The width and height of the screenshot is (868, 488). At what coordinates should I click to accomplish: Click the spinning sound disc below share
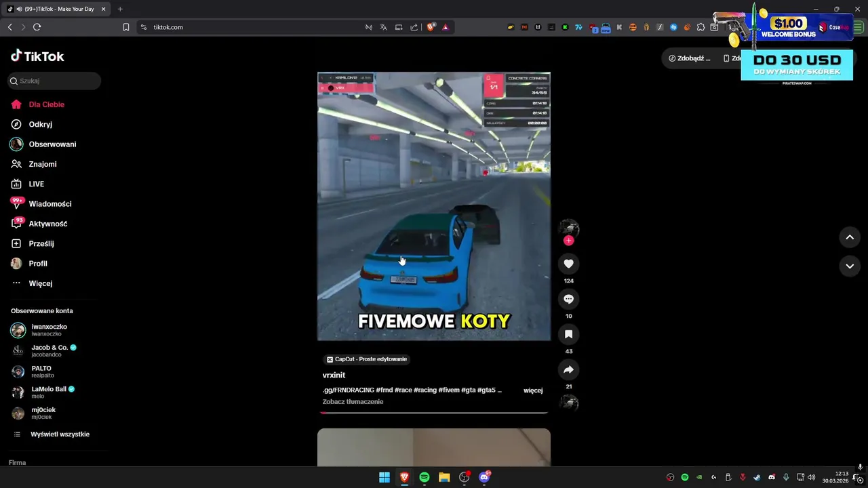click(x=568, y=404)
